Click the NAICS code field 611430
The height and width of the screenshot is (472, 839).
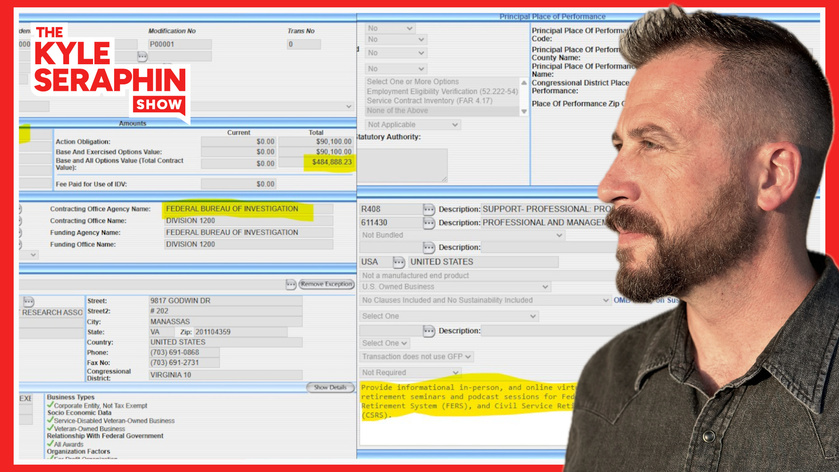390,223
